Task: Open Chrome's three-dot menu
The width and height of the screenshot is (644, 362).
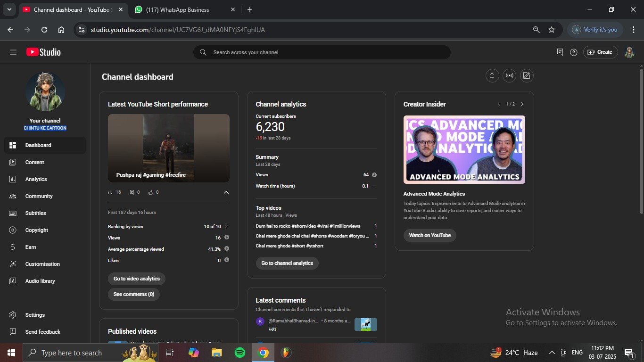Action: pos(633,30)
